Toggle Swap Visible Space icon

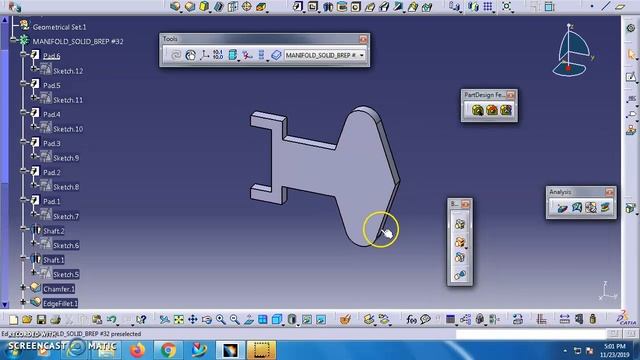coord(321,319)
